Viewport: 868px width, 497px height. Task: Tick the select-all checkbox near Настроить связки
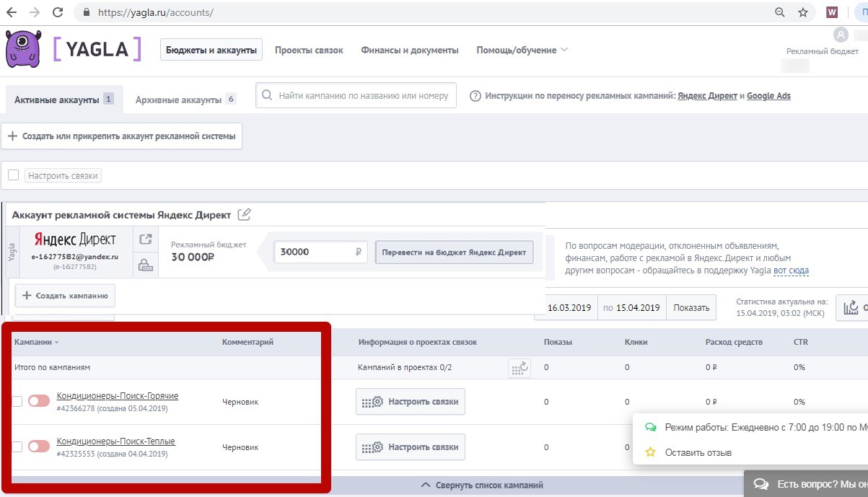click(13, 175)
